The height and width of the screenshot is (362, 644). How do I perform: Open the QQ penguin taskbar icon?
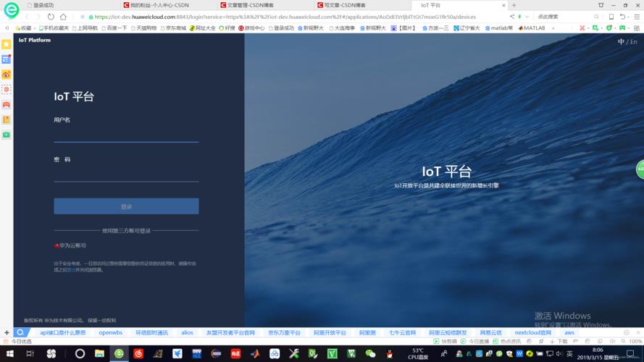389,353
